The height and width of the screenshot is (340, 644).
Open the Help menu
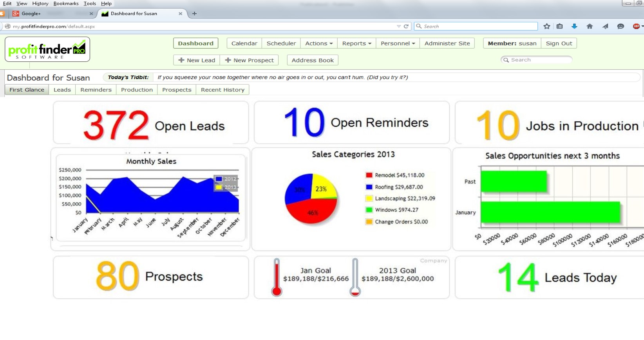point(106,3)
